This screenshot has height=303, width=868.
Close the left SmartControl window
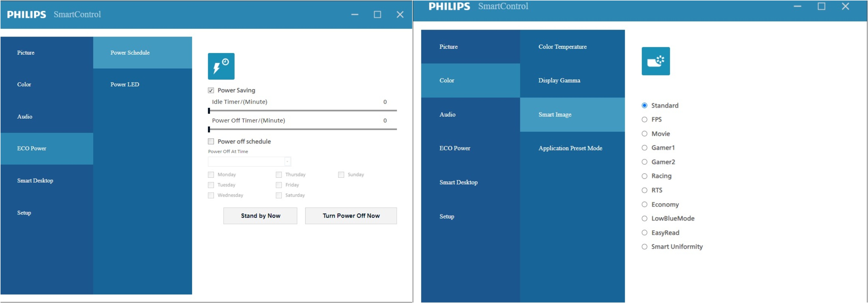tap(400, 14)
